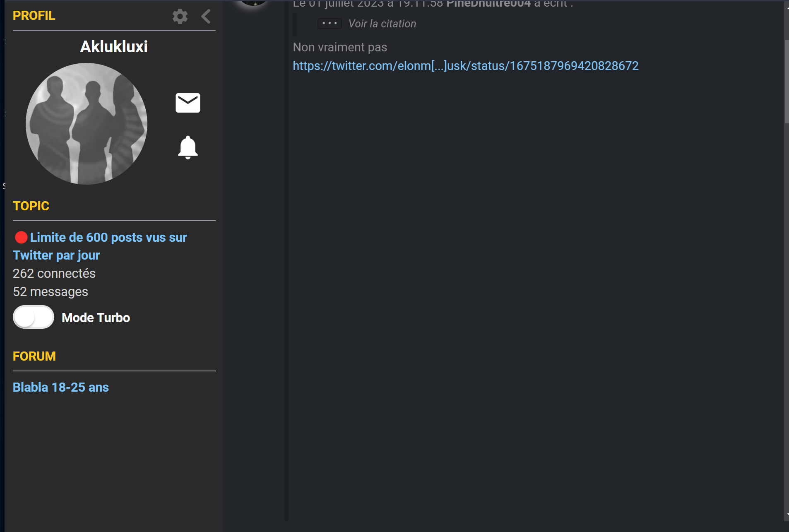Screen dimensions: 789x532
Task: Click the page vertical scrollbar thumb
Action: pos(786,81)
